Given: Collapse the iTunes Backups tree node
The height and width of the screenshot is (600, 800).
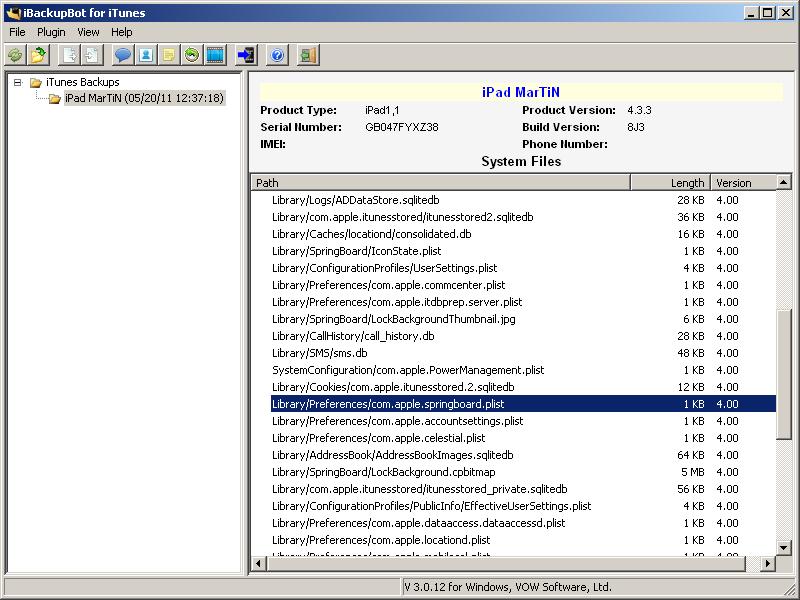Looking at the screenshot, I should tap(18, 82).
